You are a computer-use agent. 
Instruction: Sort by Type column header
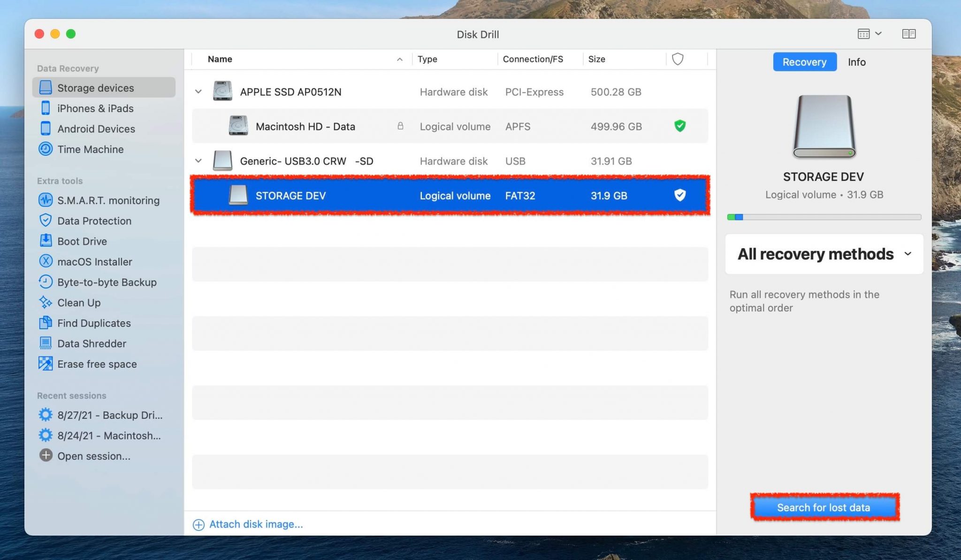[455, 59]
